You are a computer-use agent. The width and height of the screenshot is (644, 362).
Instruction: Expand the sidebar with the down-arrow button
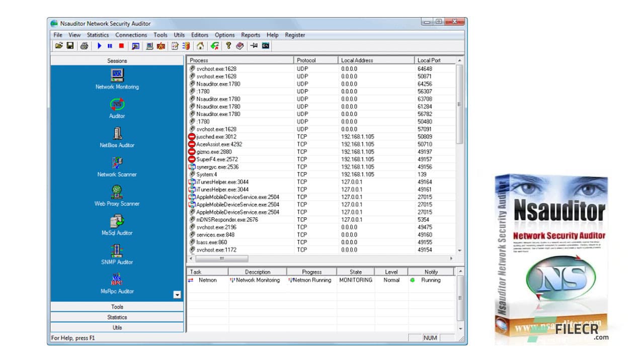177,295
